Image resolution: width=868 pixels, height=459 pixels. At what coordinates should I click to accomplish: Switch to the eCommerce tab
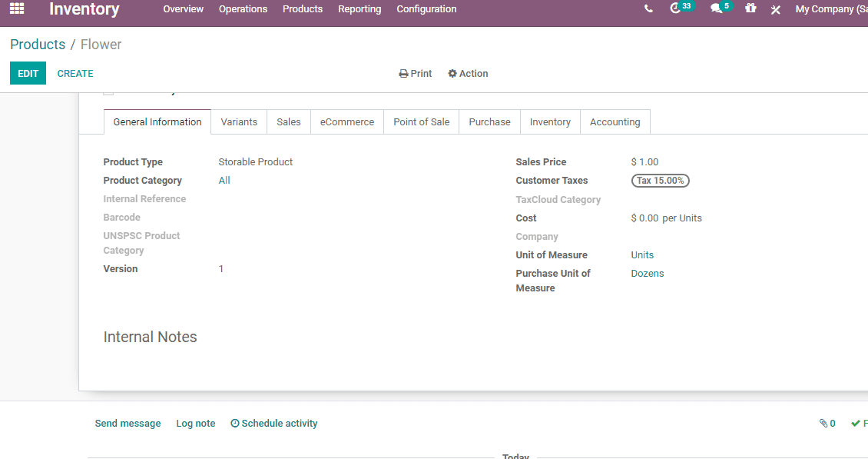pos(347,122)
